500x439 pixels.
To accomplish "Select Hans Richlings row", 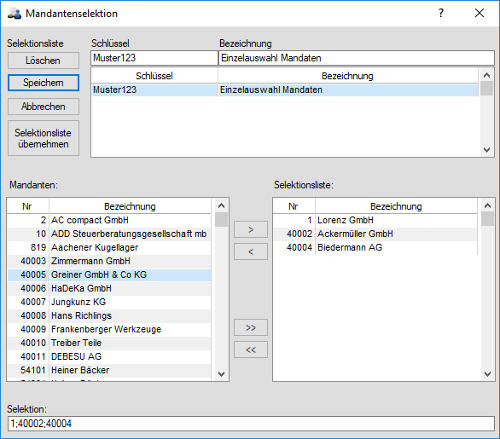I will pyautogui.click(x=109, y=316).
